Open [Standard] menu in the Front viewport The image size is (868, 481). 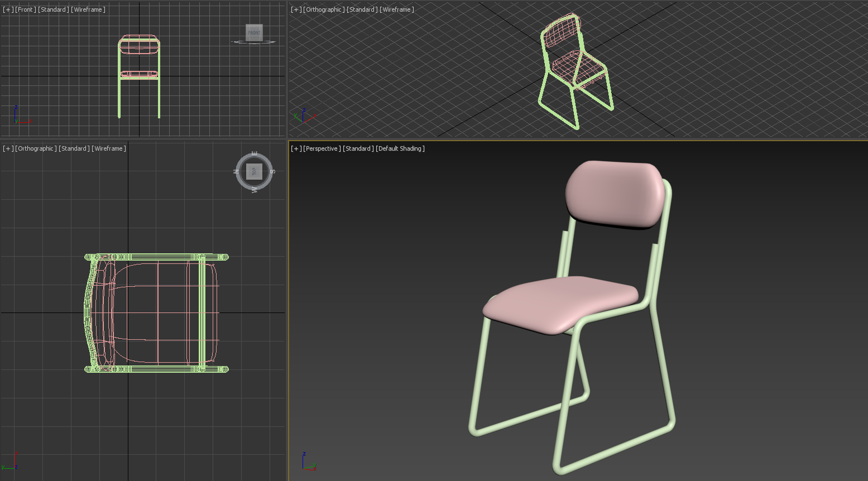(x=54, y=9)
